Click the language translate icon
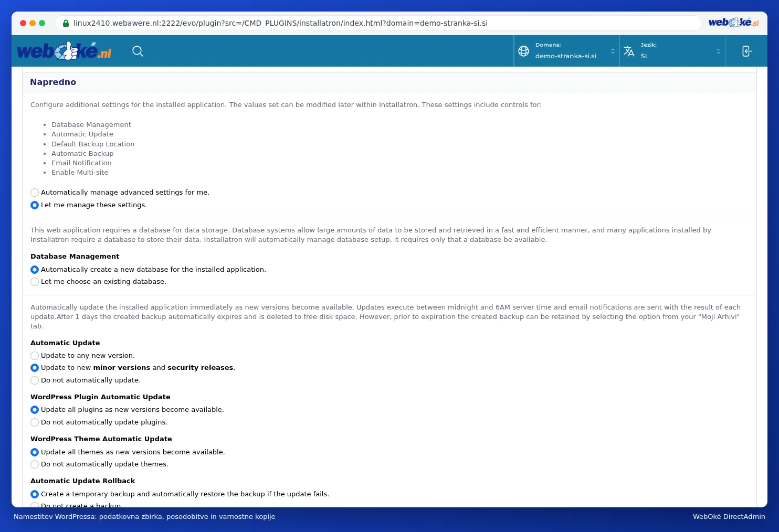 pos(629,51)
